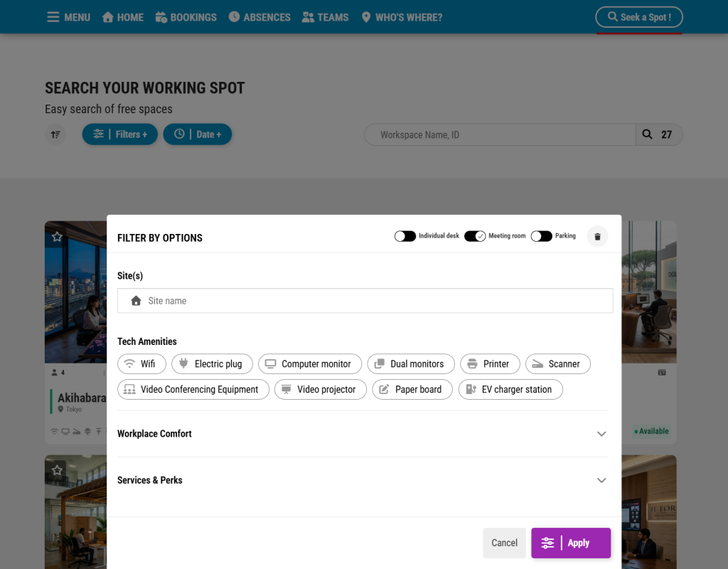728x569 pixels.
Task: Select the Computer monitor amenity chip
Action: click(x=310, y=363)
